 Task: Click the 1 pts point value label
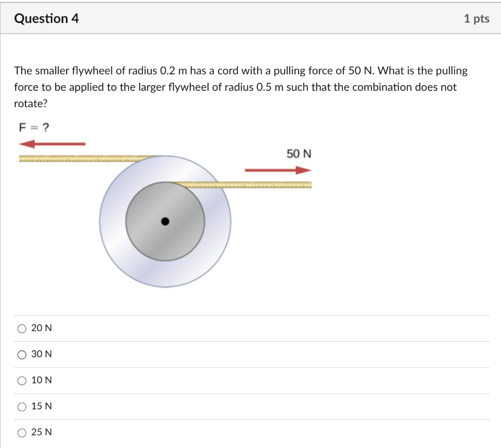tap(477, 19)
